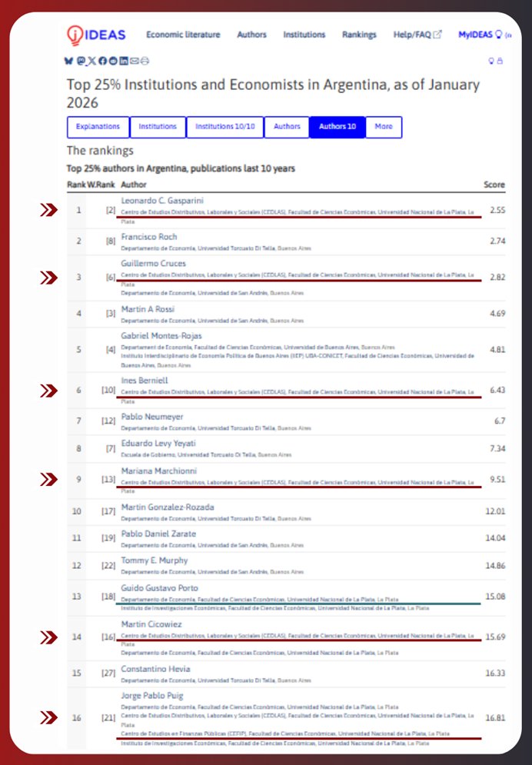Viewport: 532px width, 765px height.
Task: Open Rankings navigation menu
Action: (359, 35)
